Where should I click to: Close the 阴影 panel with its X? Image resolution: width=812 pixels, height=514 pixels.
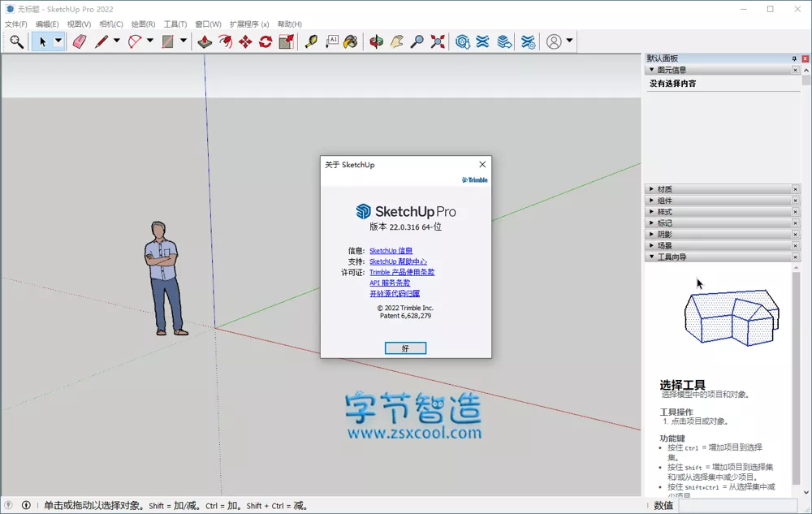pos(796,234)
